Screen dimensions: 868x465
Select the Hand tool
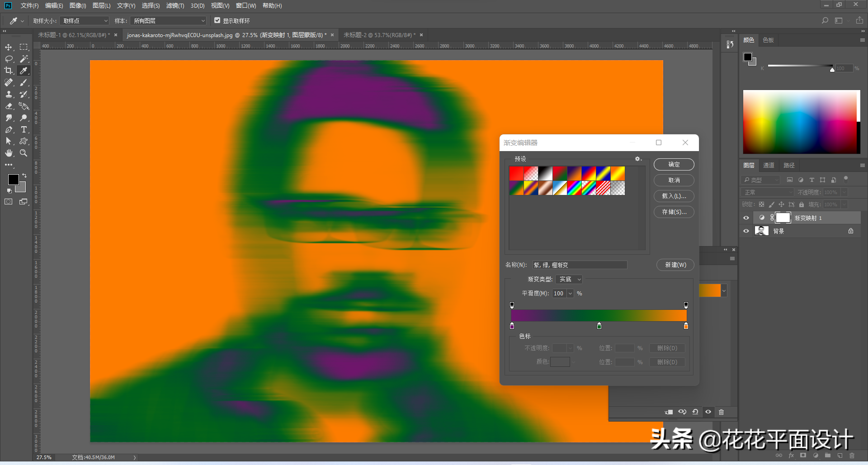click(x=9, y=153)
